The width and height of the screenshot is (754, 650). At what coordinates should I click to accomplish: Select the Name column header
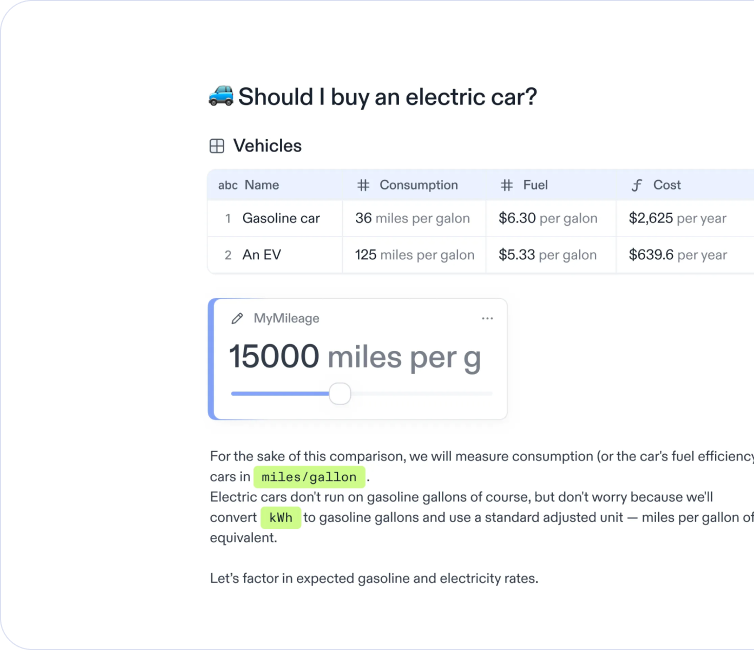(262, 185)
